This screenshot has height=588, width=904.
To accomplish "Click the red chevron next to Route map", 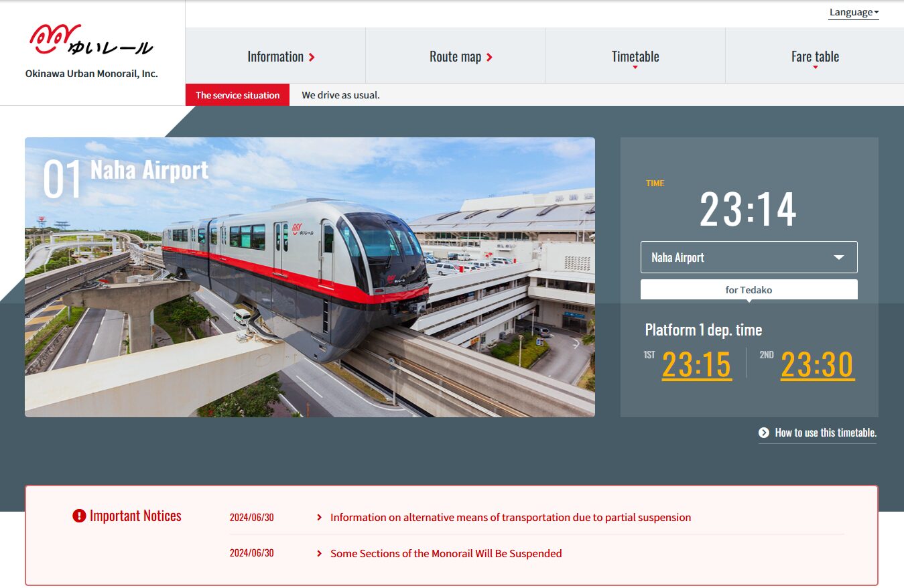I will (490, 58).
